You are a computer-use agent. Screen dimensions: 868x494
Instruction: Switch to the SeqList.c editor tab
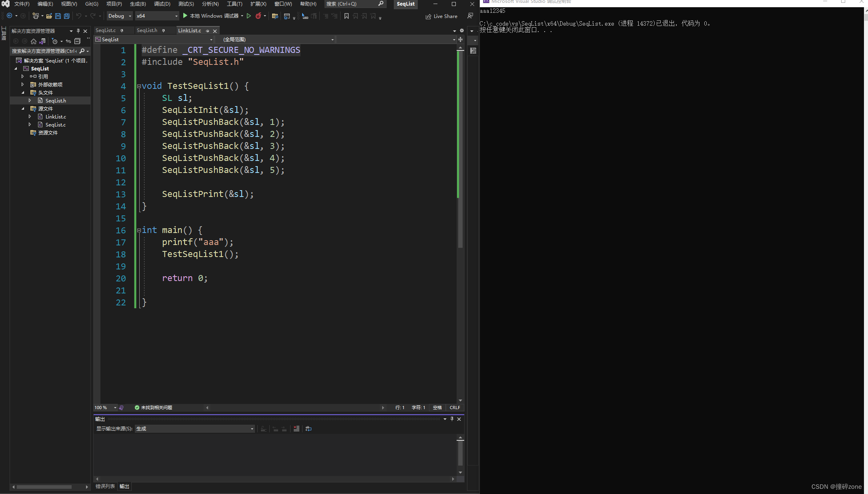[x=106, y=30]
